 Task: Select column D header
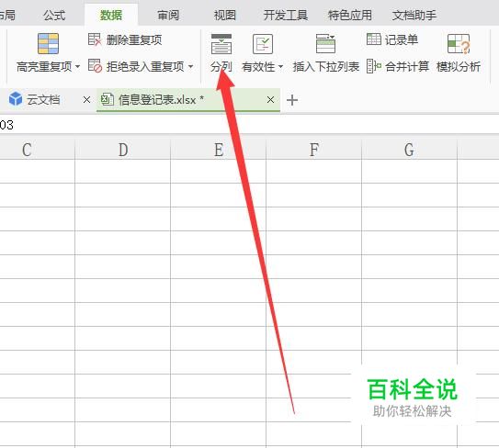(123, 150)
